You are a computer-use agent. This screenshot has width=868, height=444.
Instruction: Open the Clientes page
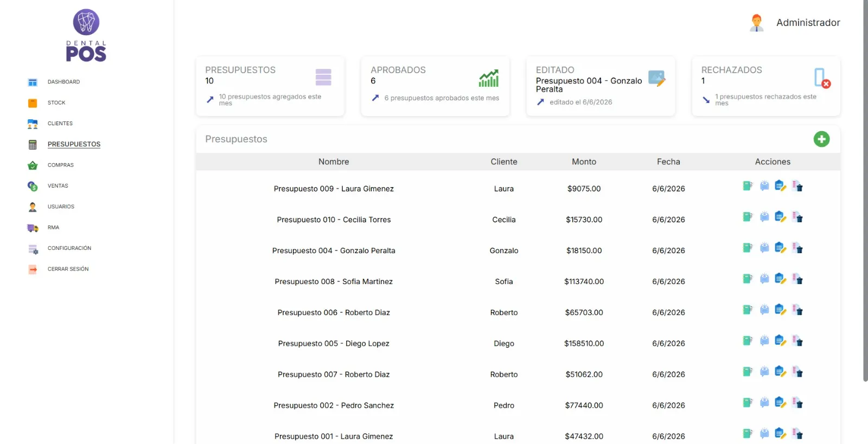pos(60,124)
